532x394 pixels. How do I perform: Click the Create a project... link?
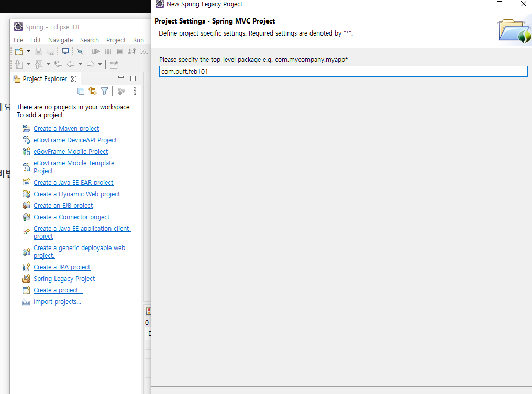[58, 290]
